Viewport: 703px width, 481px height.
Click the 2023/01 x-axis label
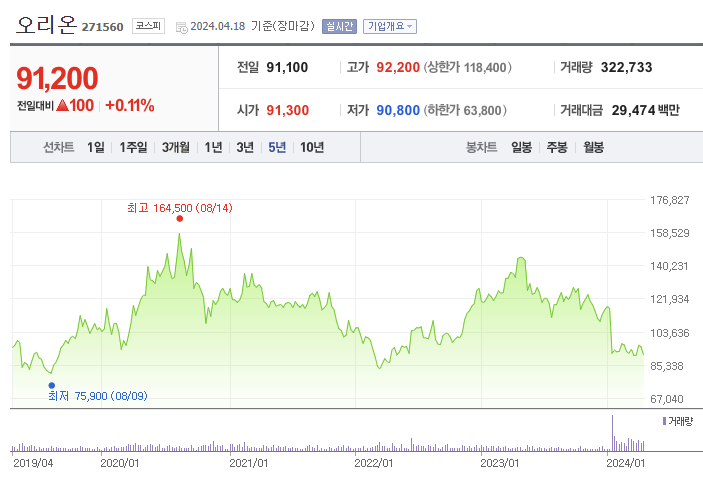[x=500, y=463]
